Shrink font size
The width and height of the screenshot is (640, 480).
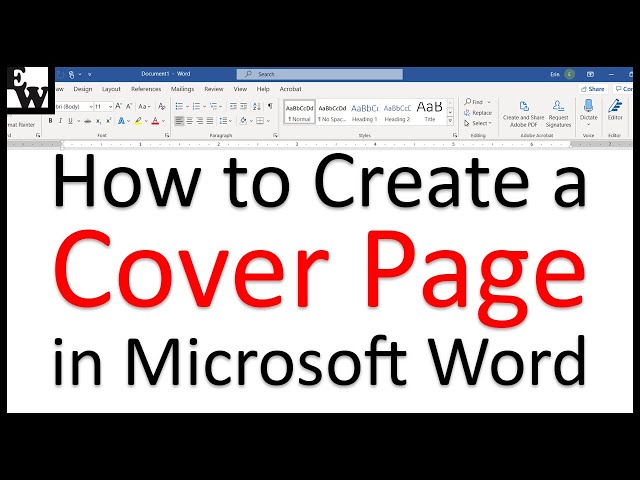129,107
